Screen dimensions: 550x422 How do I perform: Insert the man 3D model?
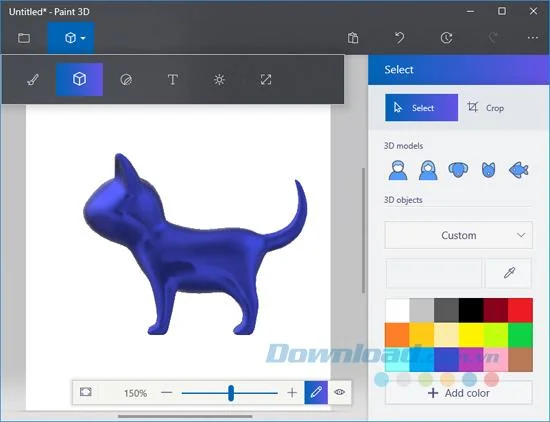coord(398,170)
